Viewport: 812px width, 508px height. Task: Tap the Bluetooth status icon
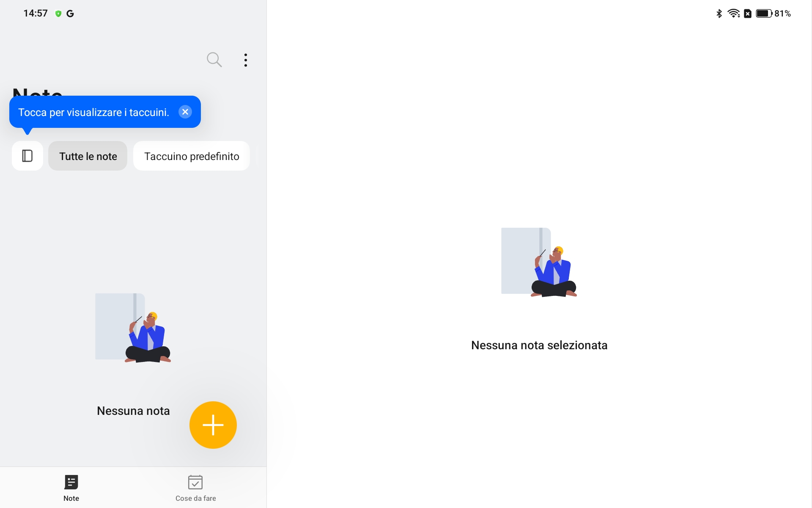click(719, 14)
